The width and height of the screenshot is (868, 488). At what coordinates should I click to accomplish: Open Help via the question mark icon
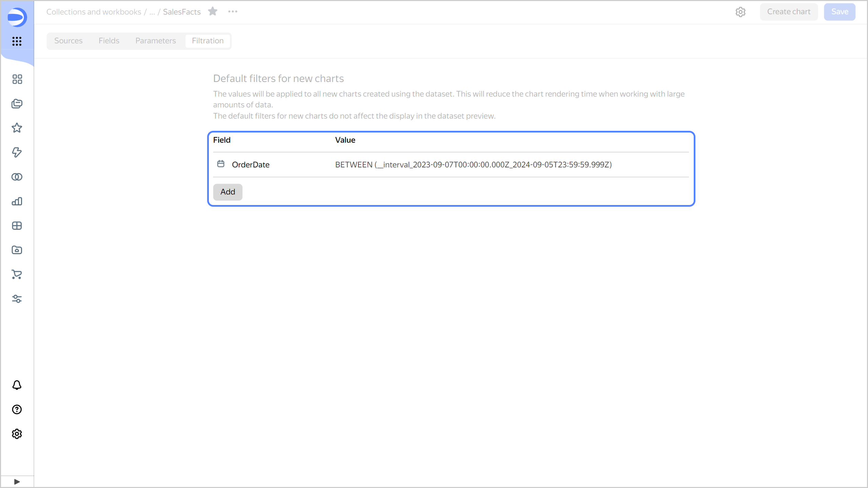click(17, 409)
